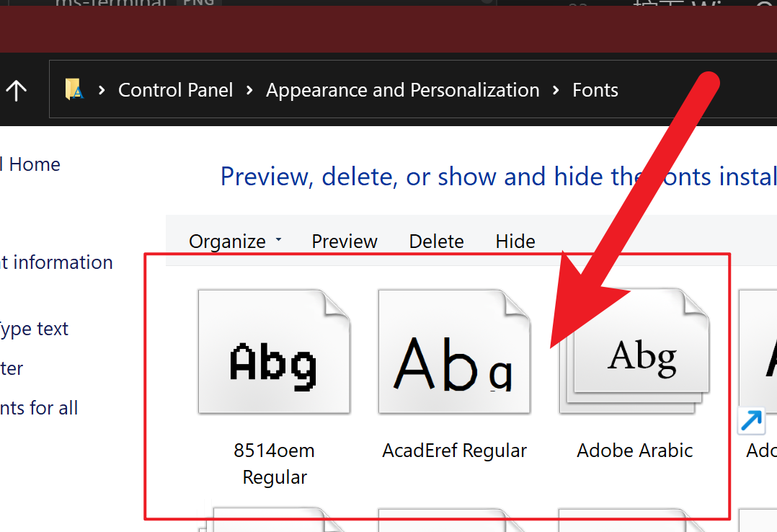777x532 pixels.
Task: Click the Up navigation arrow
Action: (16, 90)
